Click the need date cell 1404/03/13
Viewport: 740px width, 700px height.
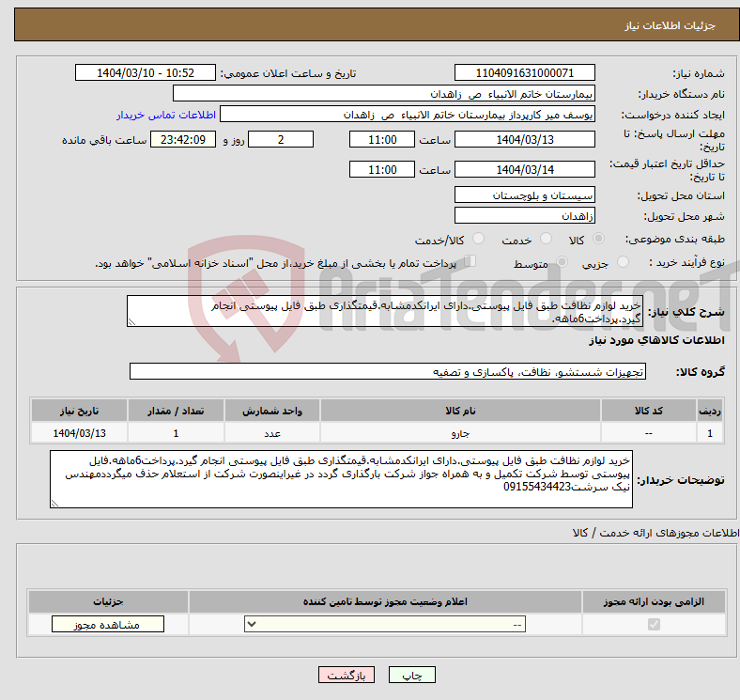click(79, 432)
